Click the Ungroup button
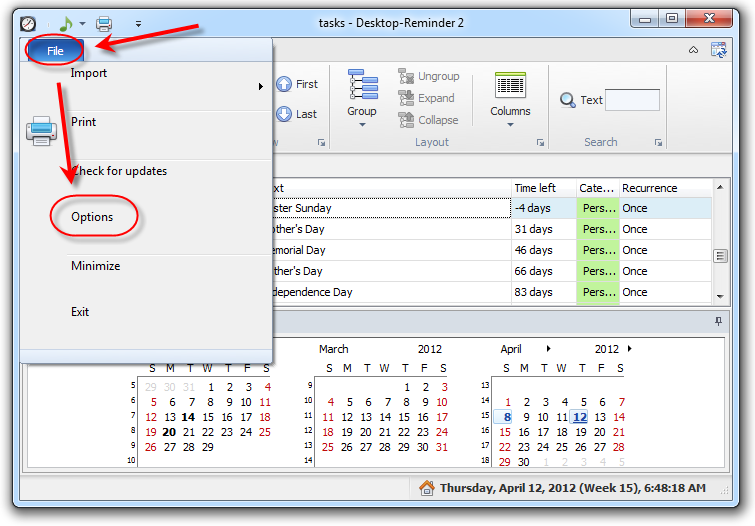This screenshot has width=755, height=526. 429,76
